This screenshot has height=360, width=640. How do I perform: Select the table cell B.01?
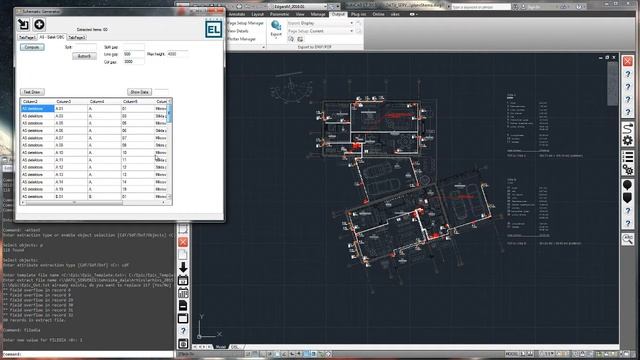pos(71,197)
